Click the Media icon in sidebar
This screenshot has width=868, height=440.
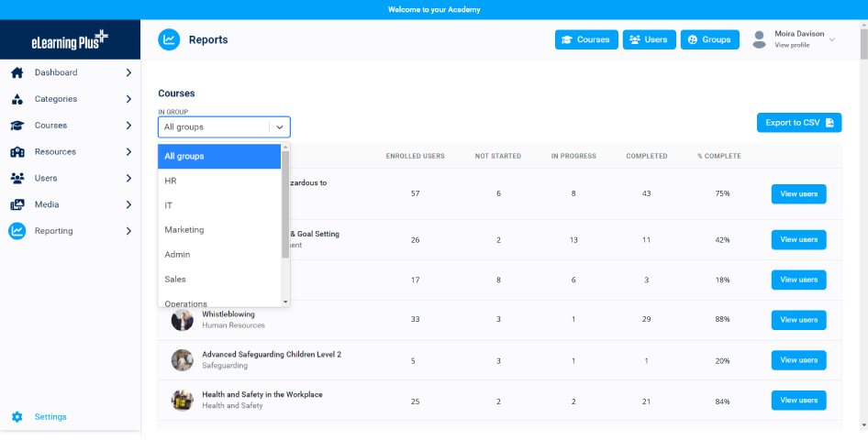click(x=17, y=205)
